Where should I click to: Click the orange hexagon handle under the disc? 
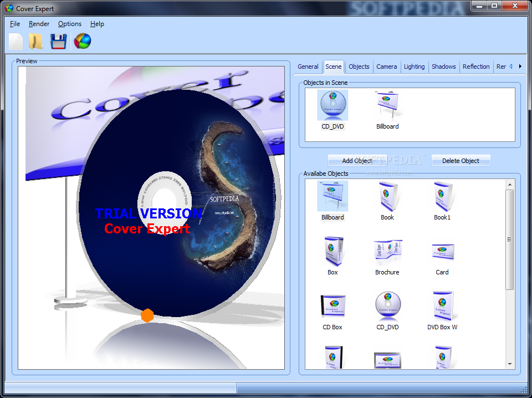(x=147, y=315)
